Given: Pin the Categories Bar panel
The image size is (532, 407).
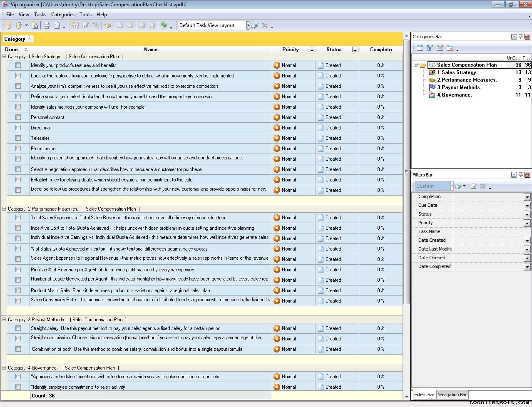Looking at the screenshot, I should (x=520, y=37).
